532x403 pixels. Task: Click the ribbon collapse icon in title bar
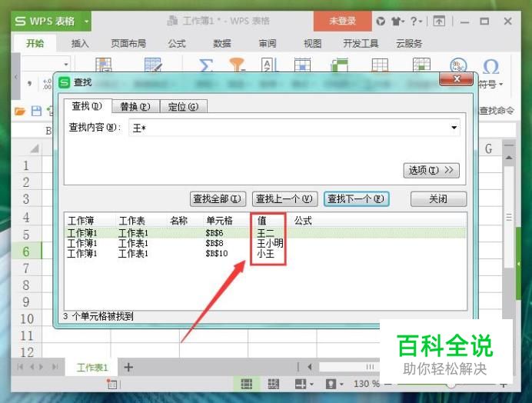coord(439,22)
